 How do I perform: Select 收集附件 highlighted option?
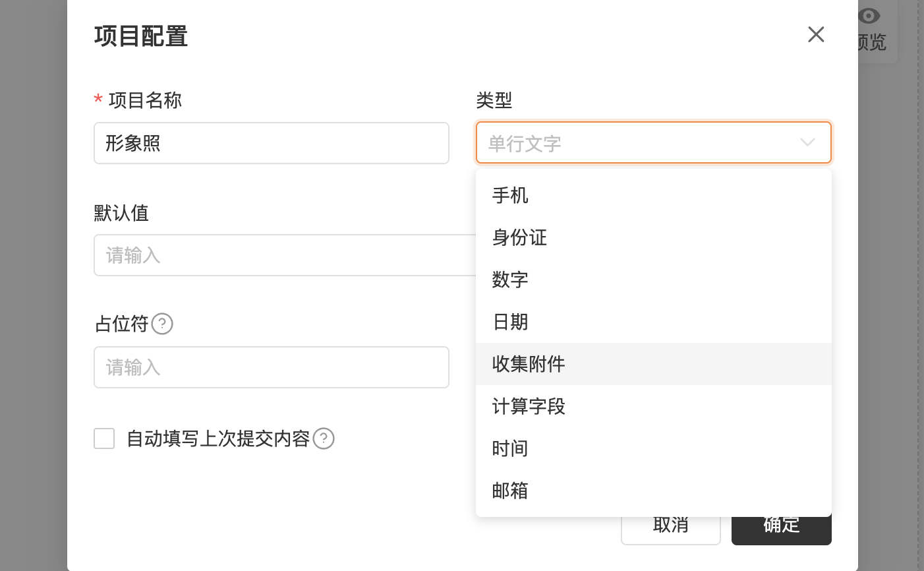click(654, 364)
